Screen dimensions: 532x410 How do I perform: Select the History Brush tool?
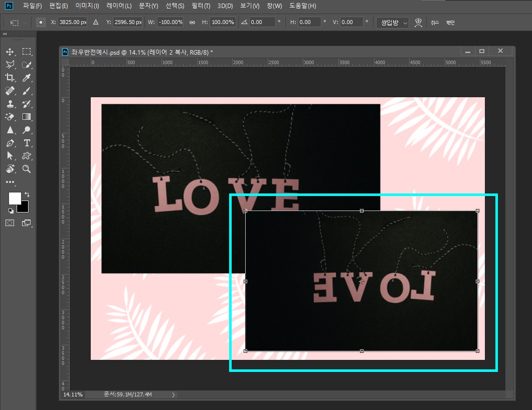(27, 104)
